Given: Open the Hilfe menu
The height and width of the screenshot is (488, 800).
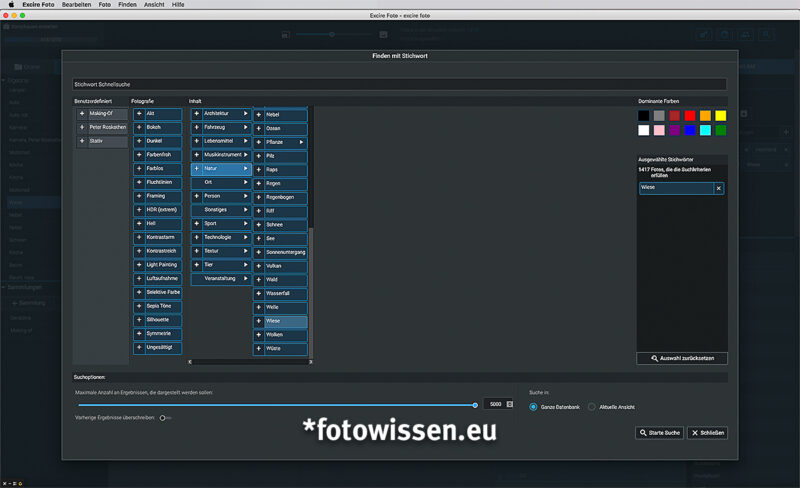Looking at the screenshot, I should click(178, 5).
